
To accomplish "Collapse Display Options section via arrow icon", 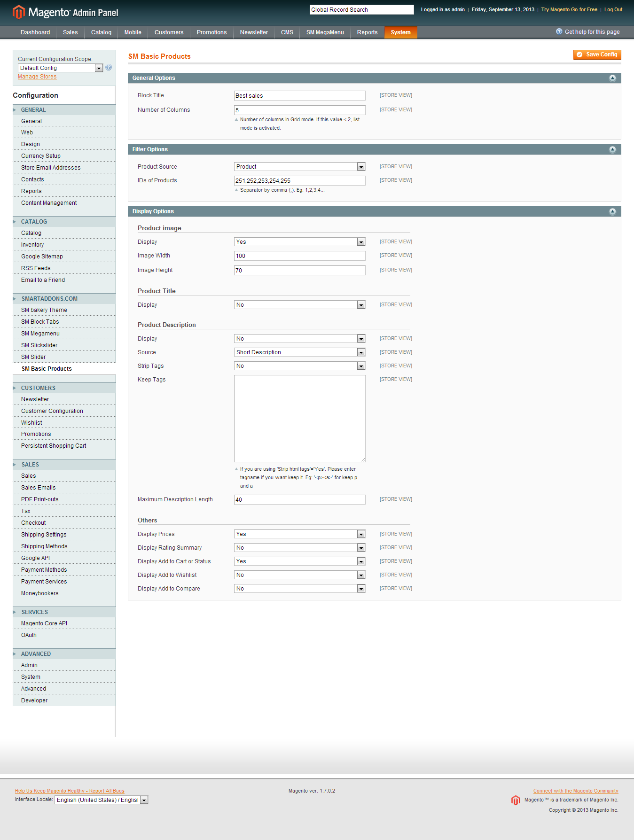I will click(x=612, y=211).
